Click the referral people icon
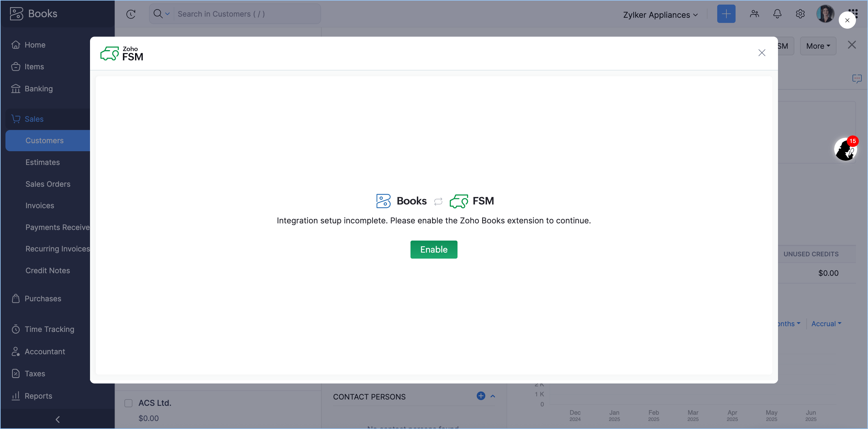The width and height of the screenshot is (868, 429). tap(754, 14)
